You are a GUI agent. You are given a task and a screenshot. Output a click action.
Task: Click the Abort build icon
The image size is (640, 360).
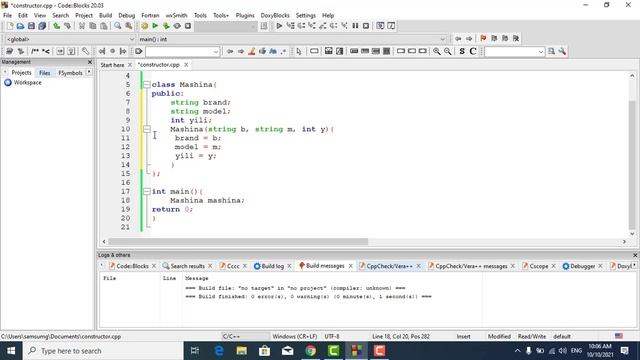pyautogui.click(x=188, y=26)
